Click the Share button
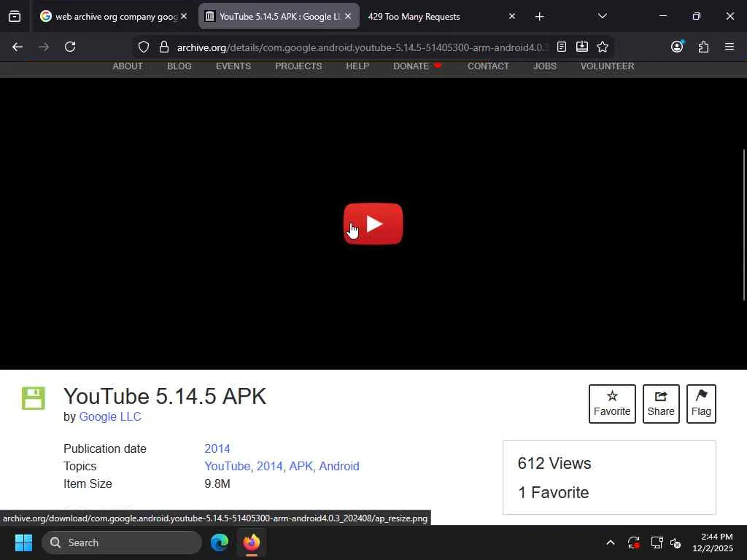 point(661,404)
